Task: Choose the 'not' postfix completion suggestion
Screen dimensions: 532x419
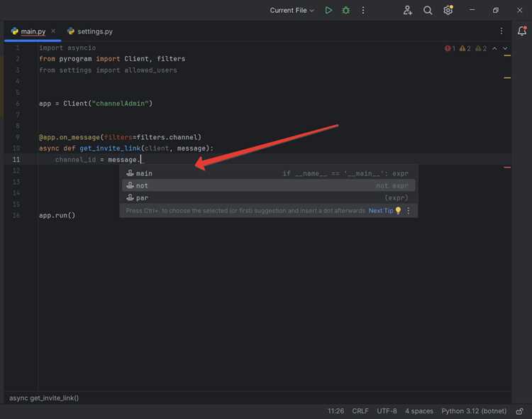Action: click(268, 185)
